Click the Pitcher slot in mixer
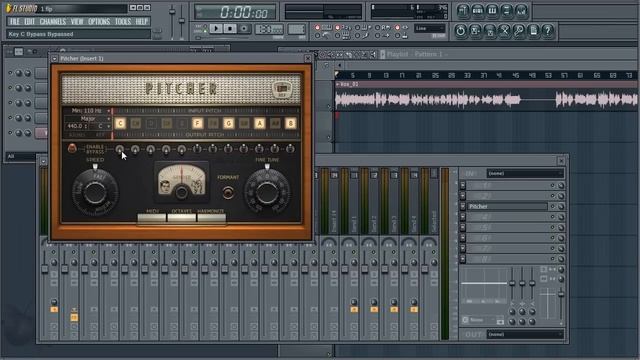The width and height of the screenshot is (640, 360). pyautogui.click(x=507, y=207)
